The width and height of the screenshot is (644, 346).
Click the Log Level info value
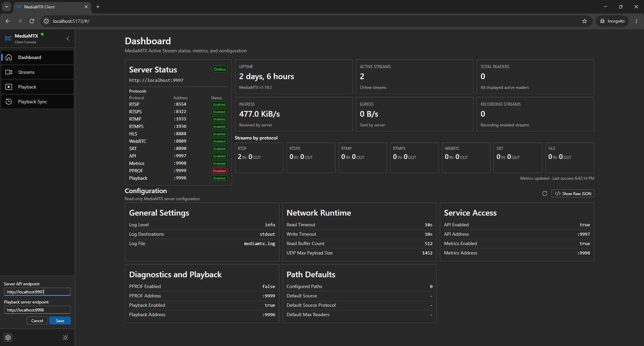pos(270,225)
